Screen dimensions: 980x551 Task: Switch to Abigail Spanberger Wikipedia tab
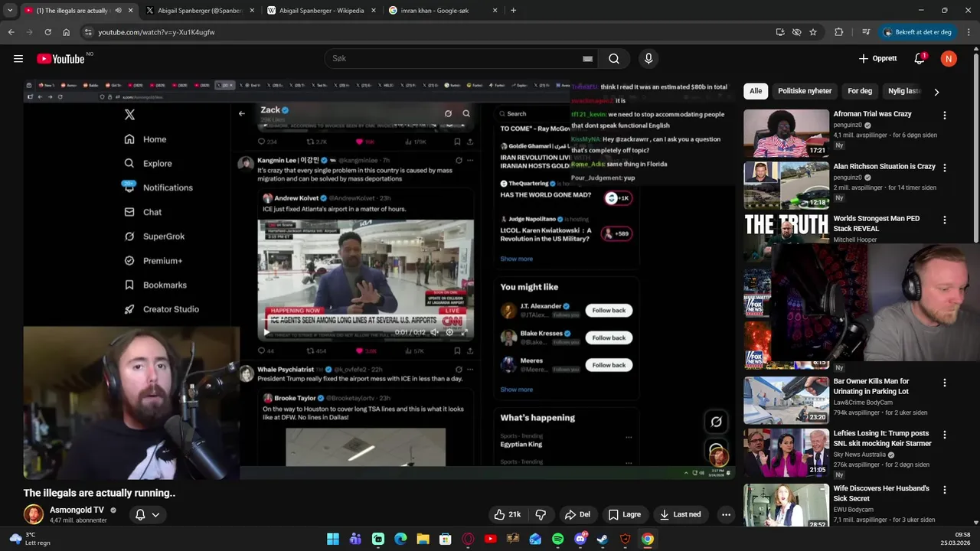point(322,11)
